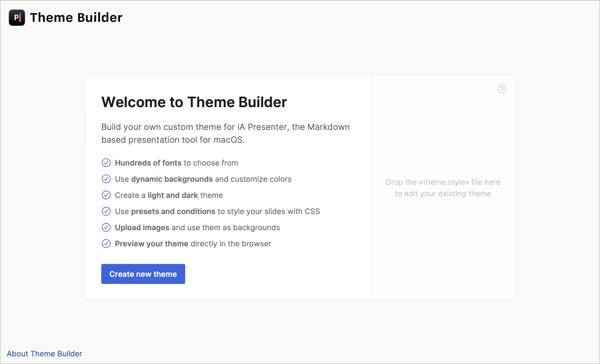The width and height of the screenshot is (600, 364).
Task: Click the checkmark beside "Hundreds of fonts"
Action: tap(106, 163)
